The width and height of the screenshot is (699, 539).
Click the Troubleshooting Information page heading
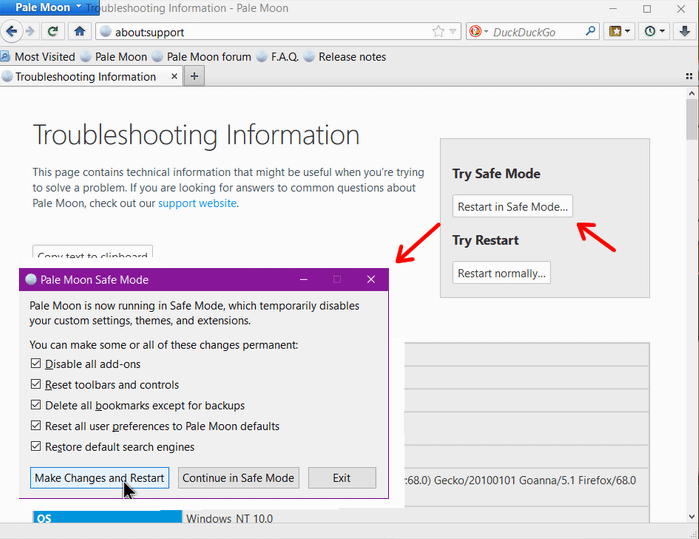coord(196,135)
